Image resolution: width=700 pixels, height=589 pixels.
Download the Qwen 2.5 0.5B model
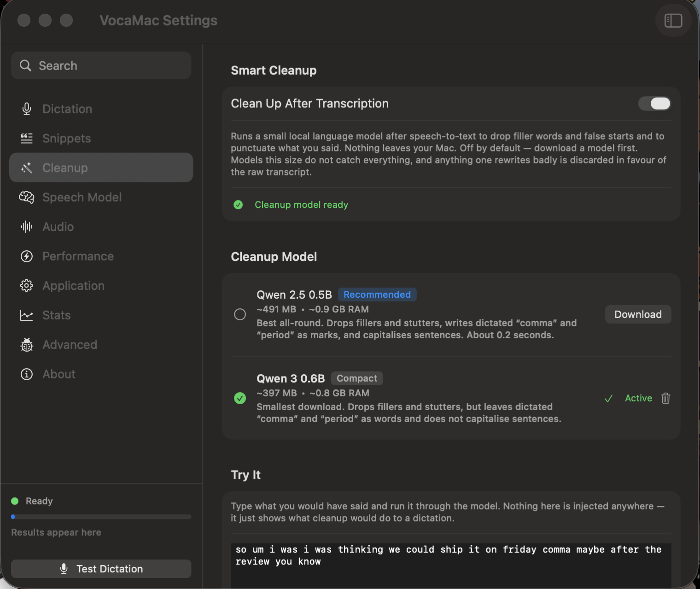[x=638, y=314]
